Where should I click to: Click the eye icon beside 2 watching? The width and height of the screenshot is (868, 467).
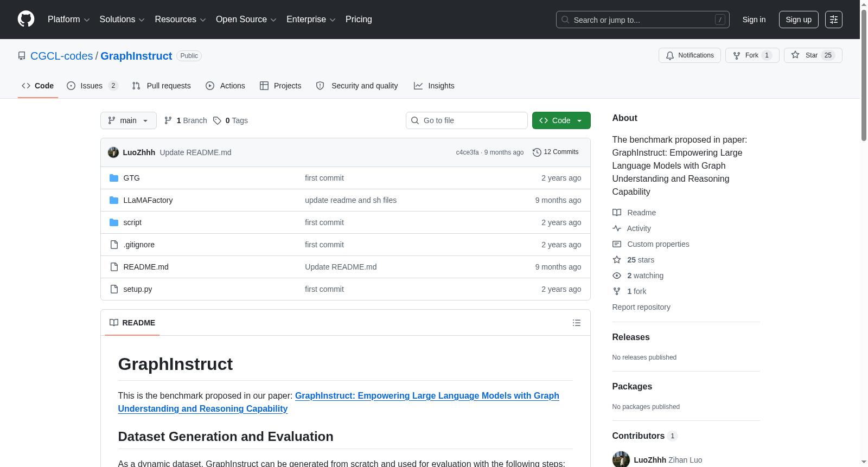pyautogui.click(x=617, y=276)
